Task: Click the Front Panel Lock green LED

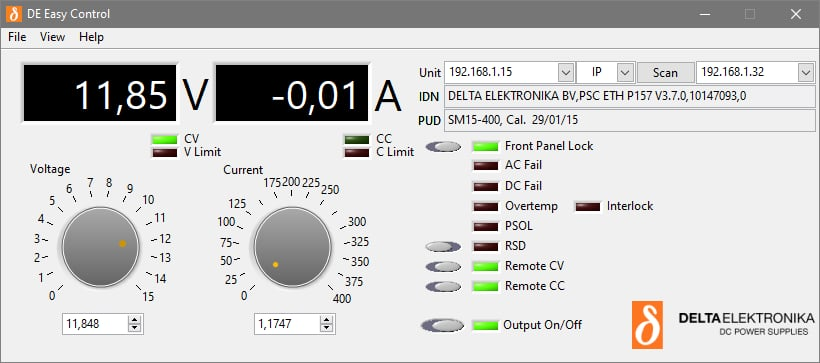Action: (485, 146)
